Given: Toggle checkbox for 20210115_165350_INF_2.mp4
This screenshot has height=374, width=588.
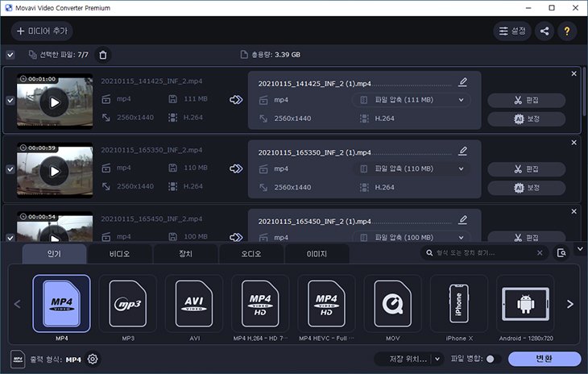Looking at the screenshot, I should coord(10,169).
